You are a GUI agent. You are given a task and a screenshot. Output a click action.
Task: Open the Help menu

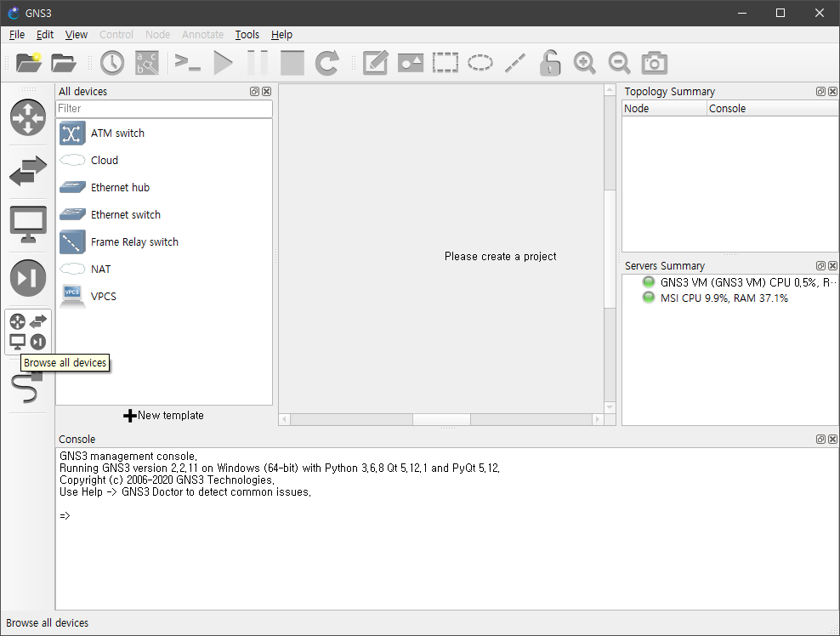click(x=281, y=35)
